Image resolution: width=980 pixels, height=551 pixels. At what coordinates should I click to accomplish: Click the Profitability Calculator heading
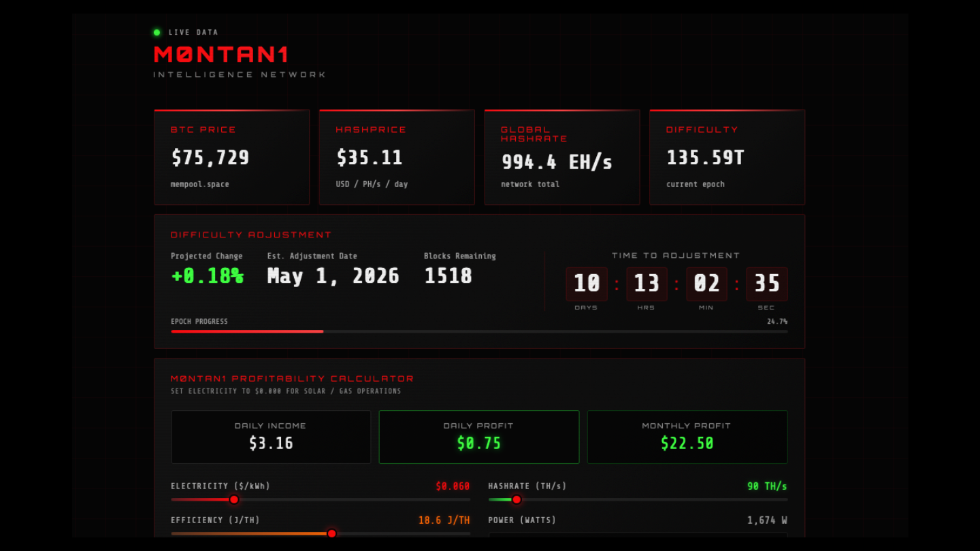[292, 378]
